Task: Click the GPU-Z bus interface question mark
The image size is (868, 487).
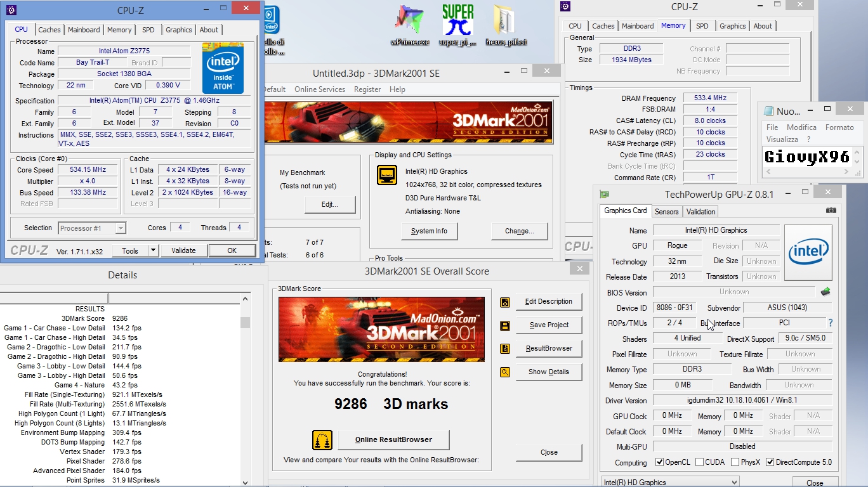Action: click(x=830, y=323)
